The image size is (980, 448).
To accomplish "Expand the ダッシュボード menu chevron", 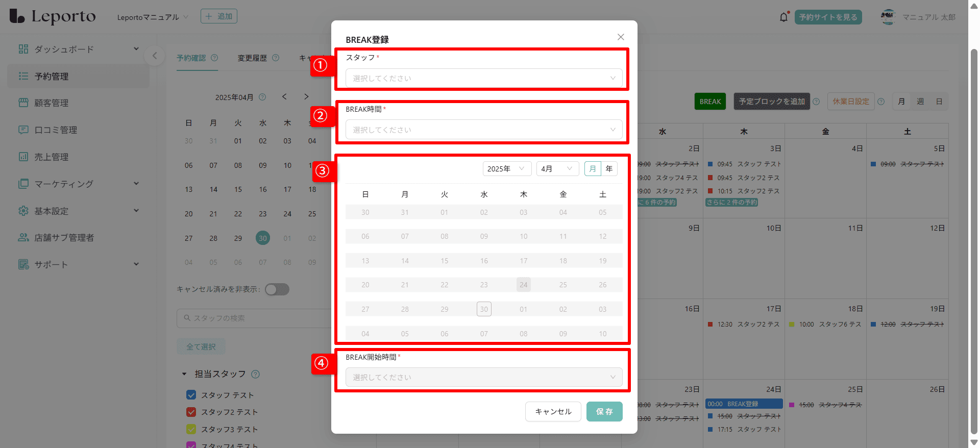I will click(x=136, y=49).
